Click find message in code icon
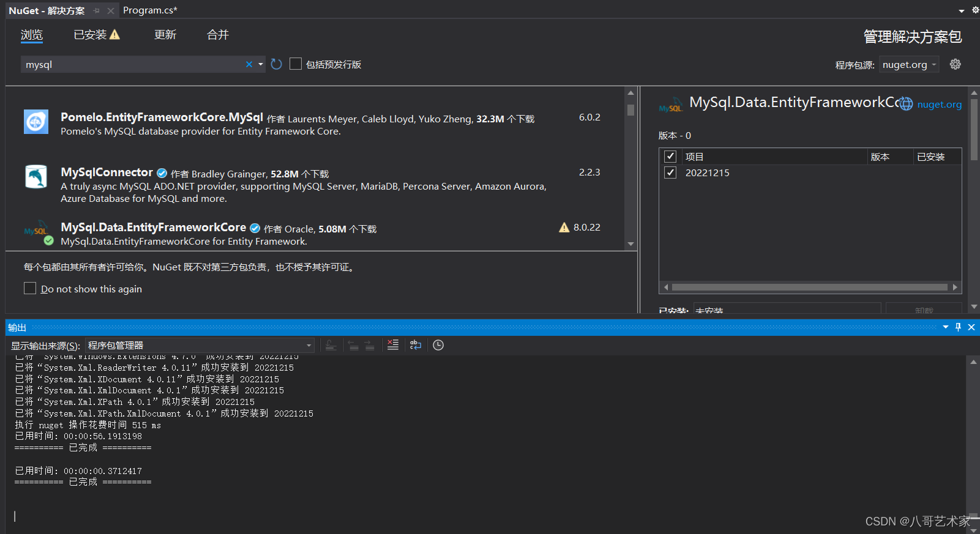This screenshot has width=980, height=534. point(331,345)
